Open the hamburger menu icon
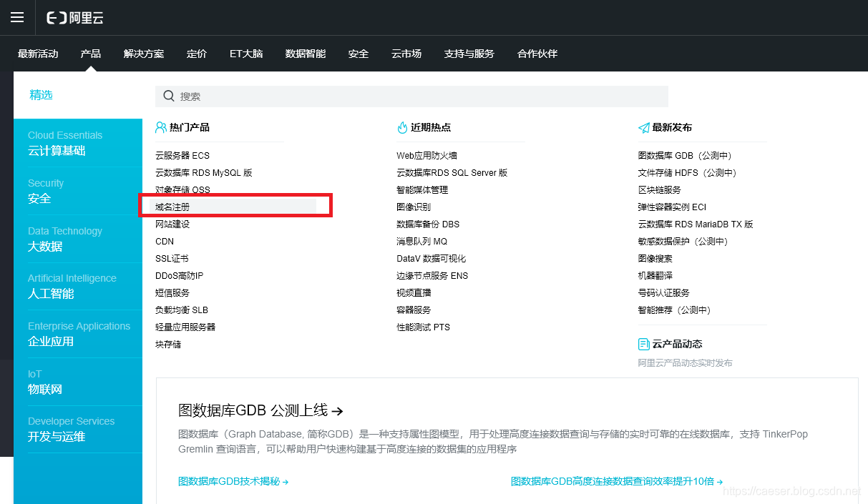This screenshot has width=868, height=504. [x=17, y=18]
